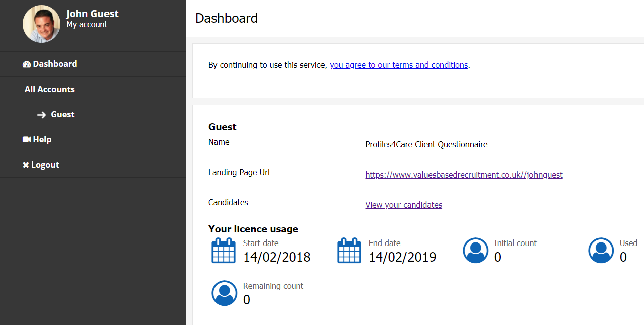Click the Used count user icon
This screenshot has width=644, height=325.
(601, 251)
